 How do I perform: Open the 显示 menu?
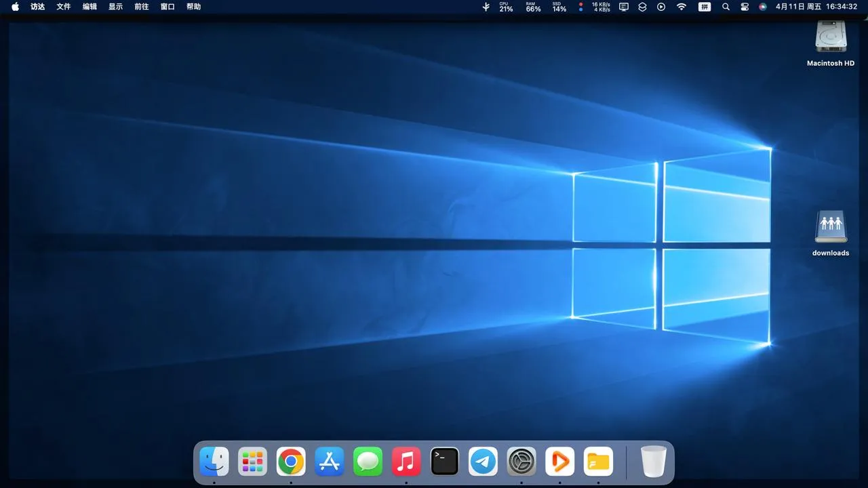pos(116,7)
